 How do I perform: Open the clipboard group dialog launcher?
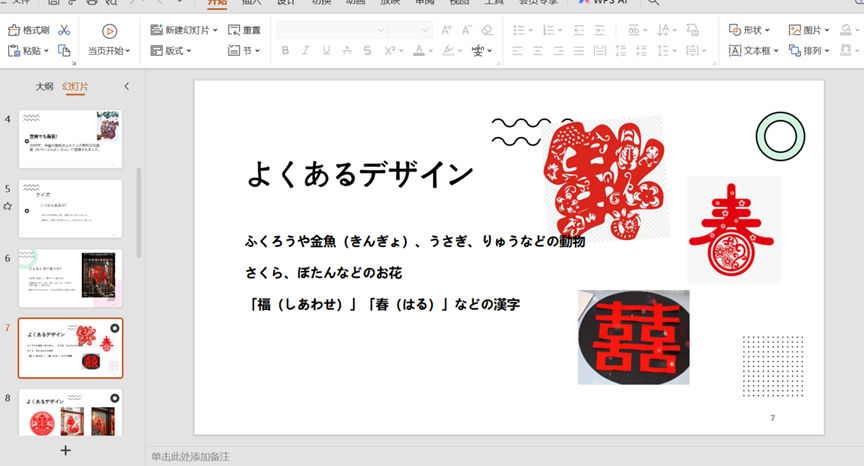pyautogui.click(x=74, y=63)
